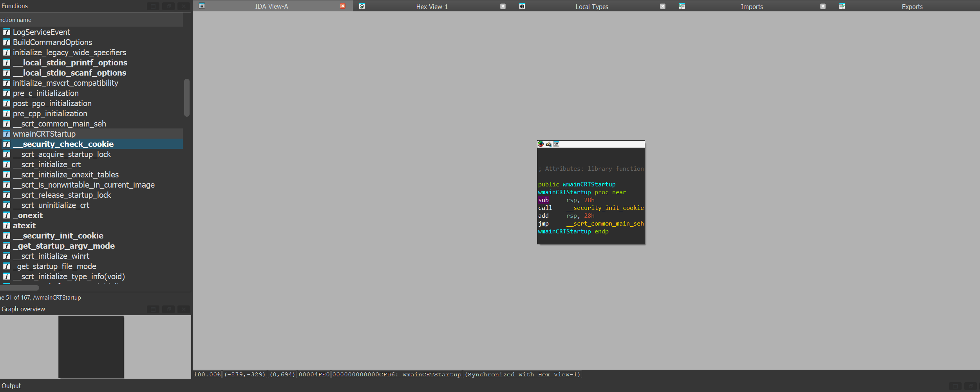Sort by the Function name column header
980x392 pixels.
click(91, 20)
